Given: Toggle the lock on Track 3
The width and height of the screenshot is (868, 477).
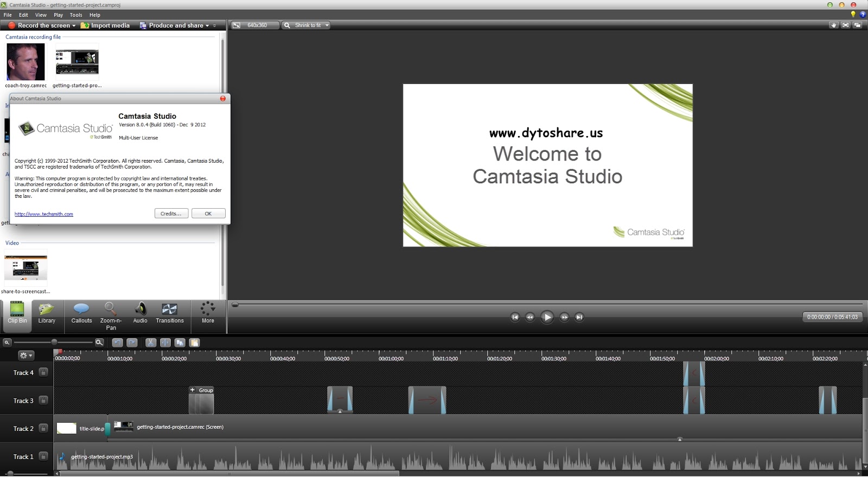Looking at the screenshot, I should click(43, 401).
